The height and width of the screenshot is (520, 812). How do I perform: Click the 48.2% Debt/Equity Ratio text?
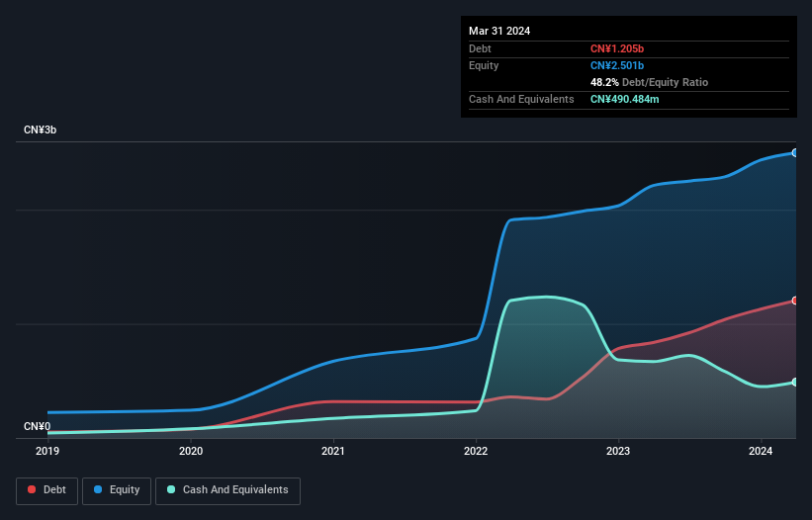point(649,82)
